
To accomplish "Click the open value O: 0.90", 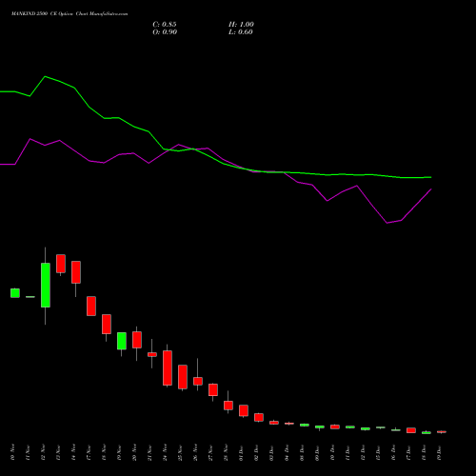I will tap(165, 32).
